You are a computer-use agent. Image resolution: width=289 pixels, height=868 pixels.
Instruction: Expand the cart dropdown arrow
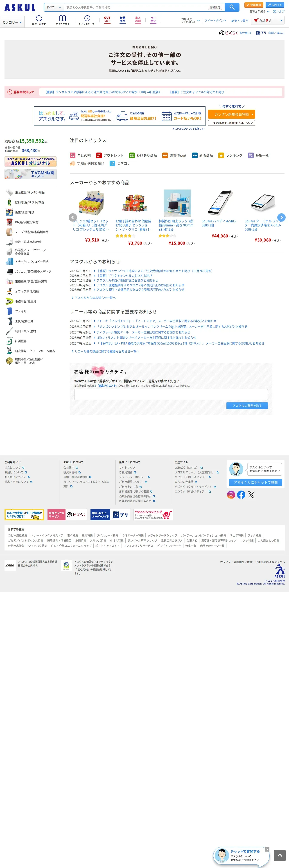tap(281, 21)
